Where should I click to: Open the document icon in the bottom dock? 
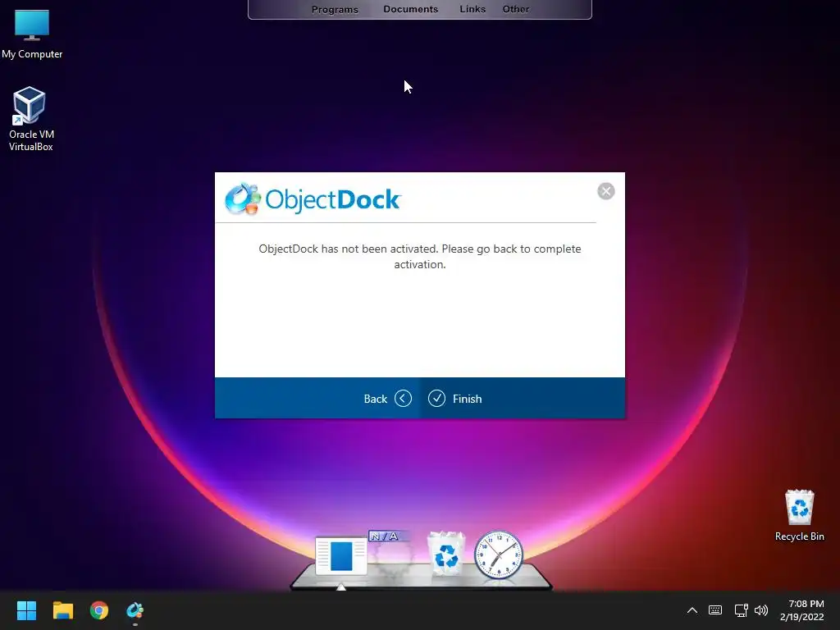[340, 555]
